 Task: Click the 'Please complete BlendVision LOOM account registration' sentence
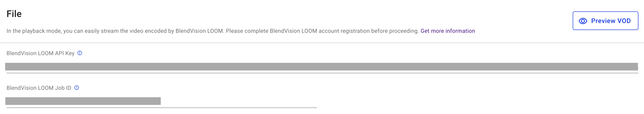point(322,31)
